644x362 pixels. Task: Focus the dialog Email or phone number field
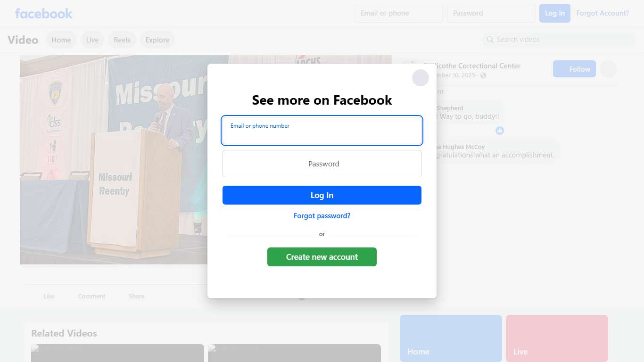[322, 131]
